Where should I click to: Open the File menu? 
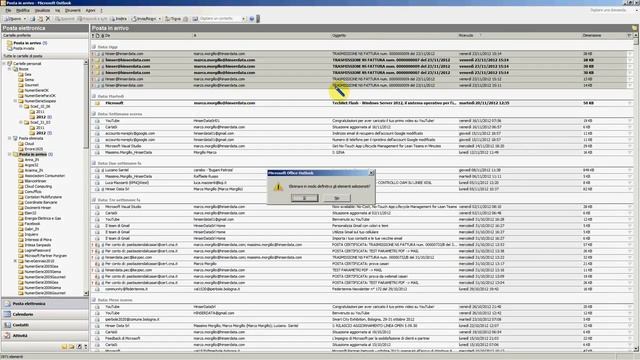8,10
